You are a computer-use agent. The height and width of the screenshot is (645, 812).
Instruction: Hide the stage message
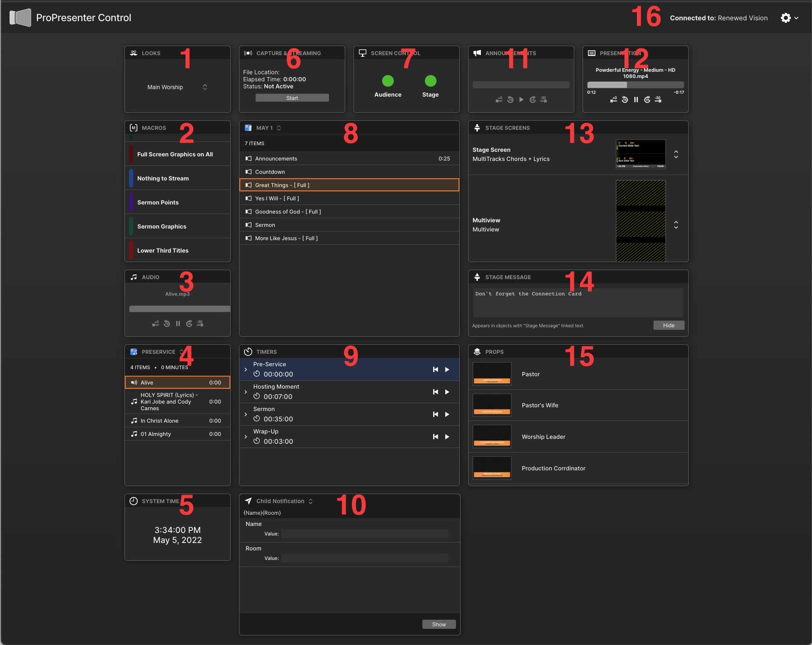668,326
